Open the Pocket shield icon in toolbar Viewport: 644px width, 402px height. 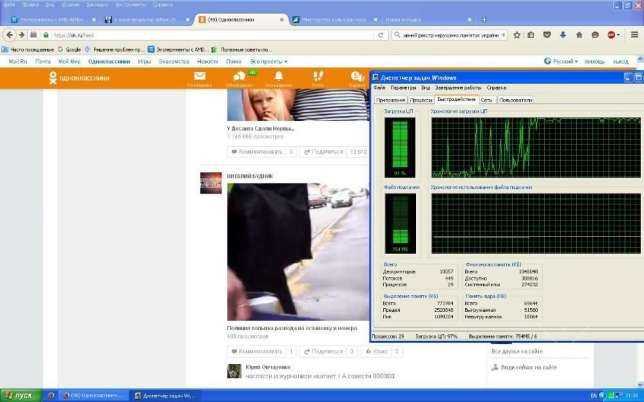tap(547, 35)
